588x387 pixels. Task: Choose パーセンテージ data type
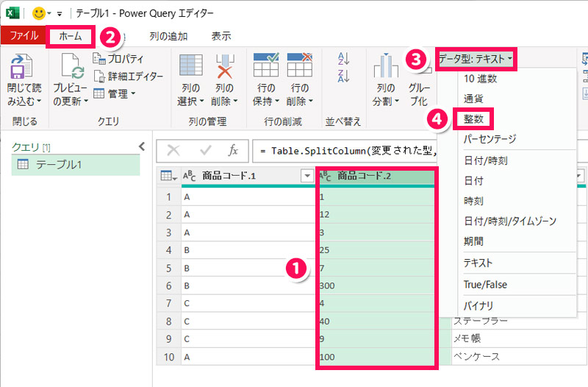[490, 139]
